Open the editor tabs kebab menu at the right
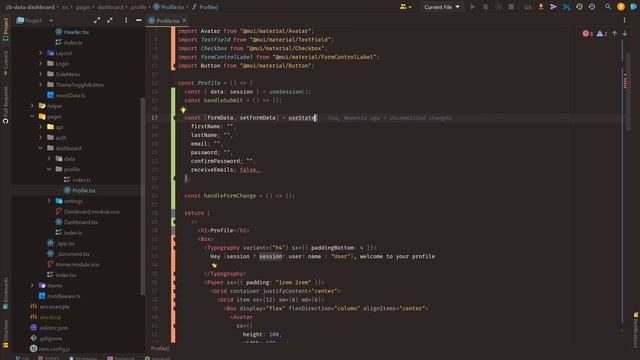 [624, 20]
